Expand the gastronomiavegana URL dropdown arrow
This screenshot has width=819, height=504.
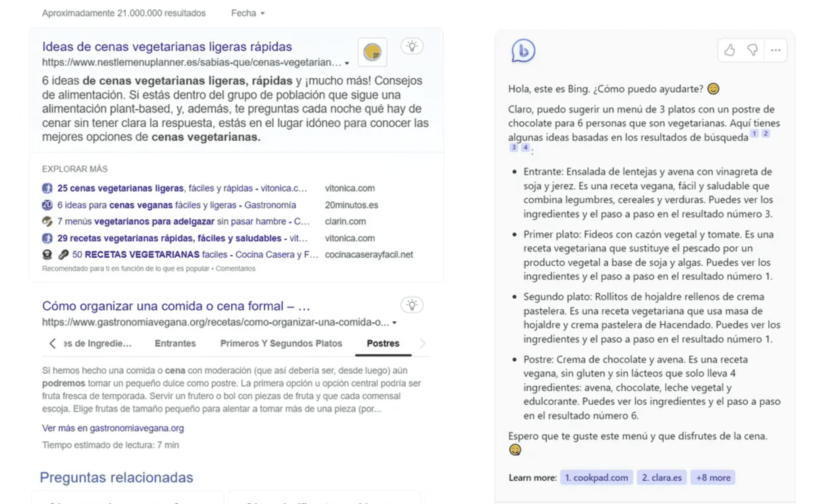tap(394, 323)
